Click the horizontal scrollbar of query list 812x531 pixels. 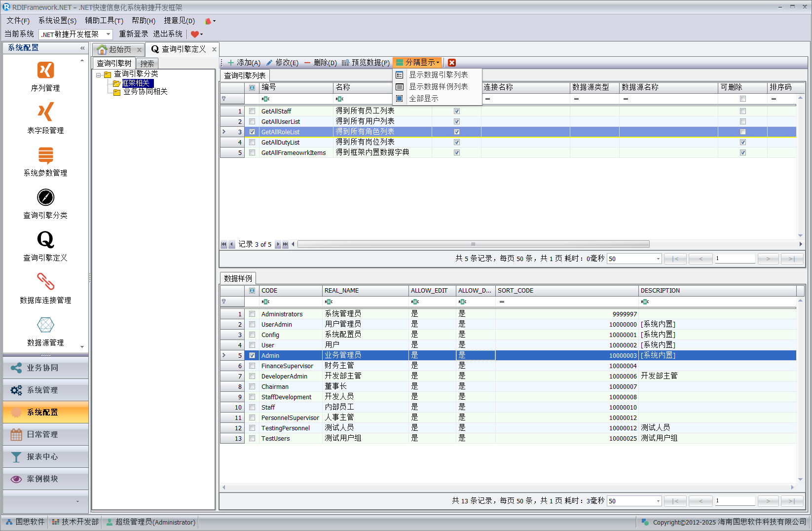coord(473,244)
